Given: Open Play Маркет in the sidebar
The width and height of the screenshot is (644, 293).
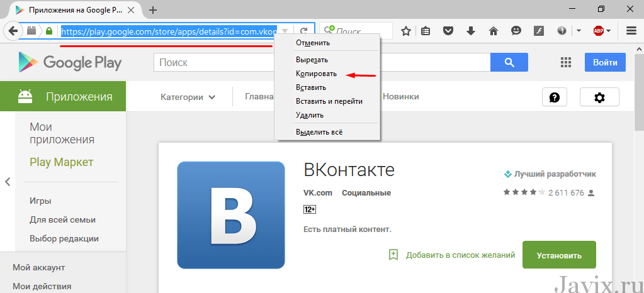Looking at the screenshot, I should click(x=62, y=162).
